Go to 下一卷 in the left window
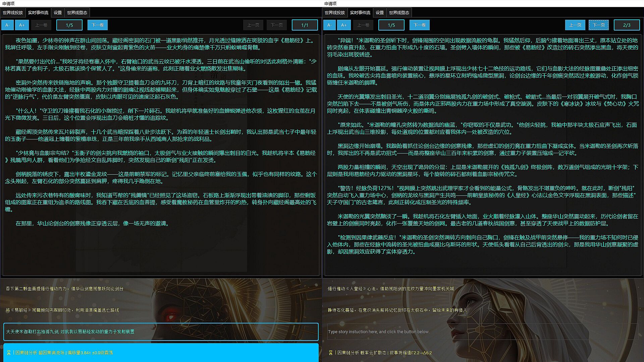 [98, 25]
